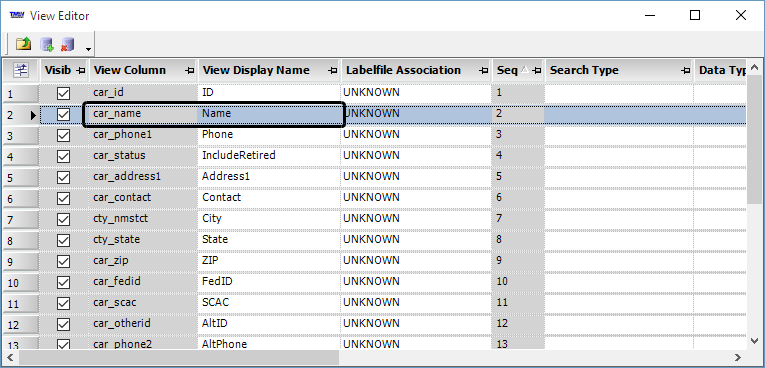Screen dimensions: 765x368
Task: Sort by the Seq column header
Action: pyautogui.click(x=507, y=70)
